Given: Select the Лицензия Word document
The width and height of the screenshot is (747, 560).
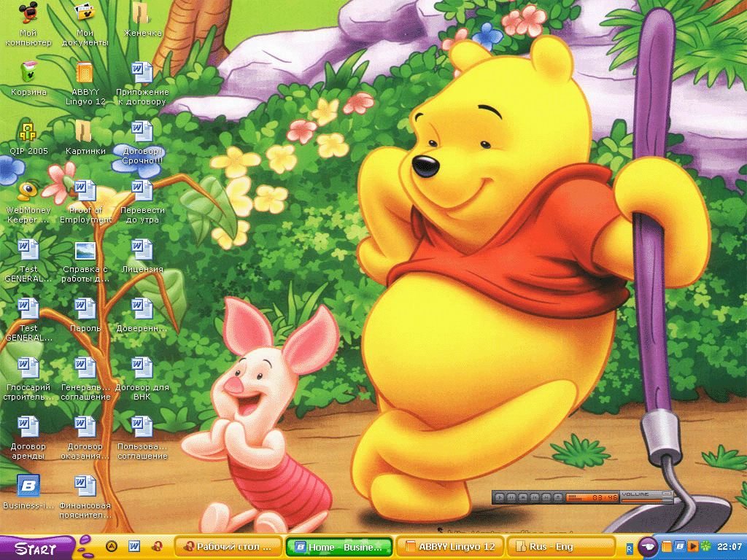Looking at the screenshot, I should [142, 255].
